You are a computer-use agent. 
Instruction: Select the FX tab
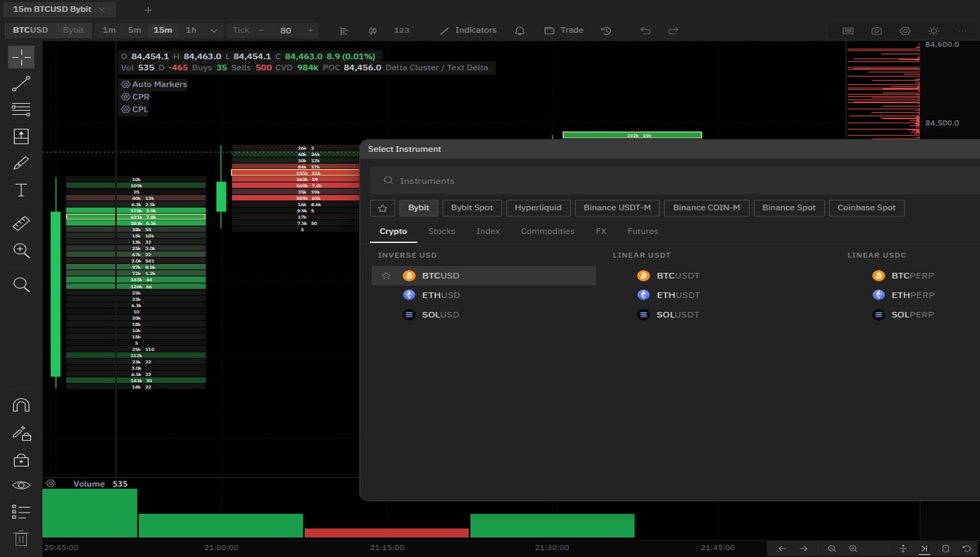(601, 231)
